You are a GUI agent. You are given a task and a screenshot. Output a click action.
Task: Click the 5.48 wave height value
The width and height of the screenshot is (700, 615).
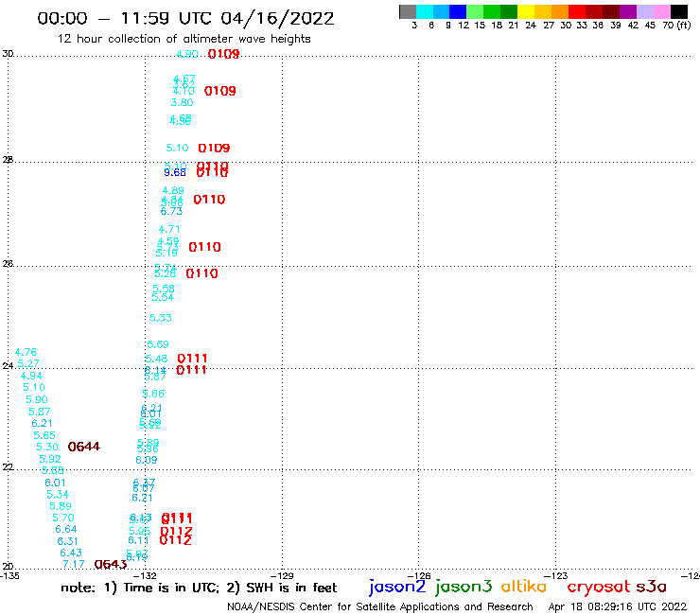coord(156,359)
